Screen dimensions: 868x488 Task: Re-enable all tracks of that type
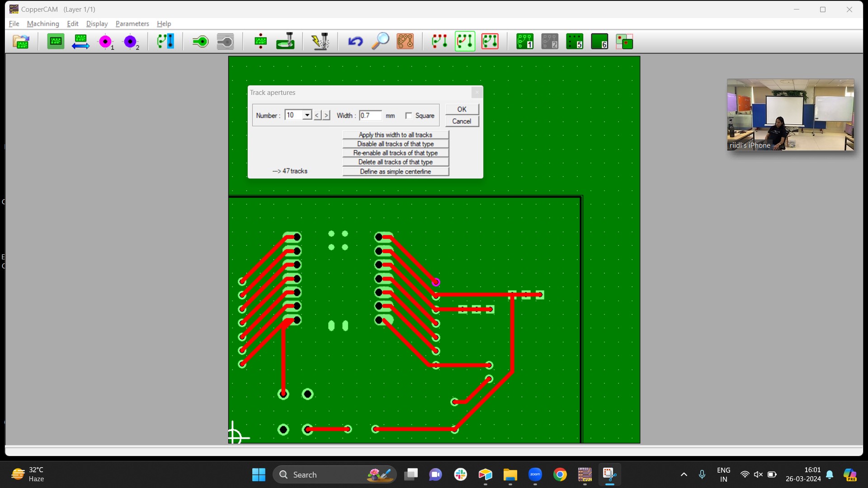pos(396,153)
